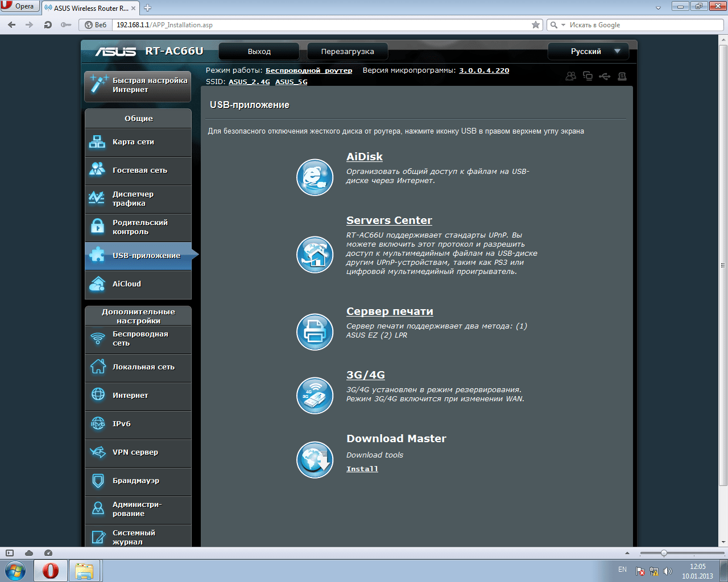728x582 pixels.
Task: Open Администрирование in the sidebar
Action: pos(138,509)
